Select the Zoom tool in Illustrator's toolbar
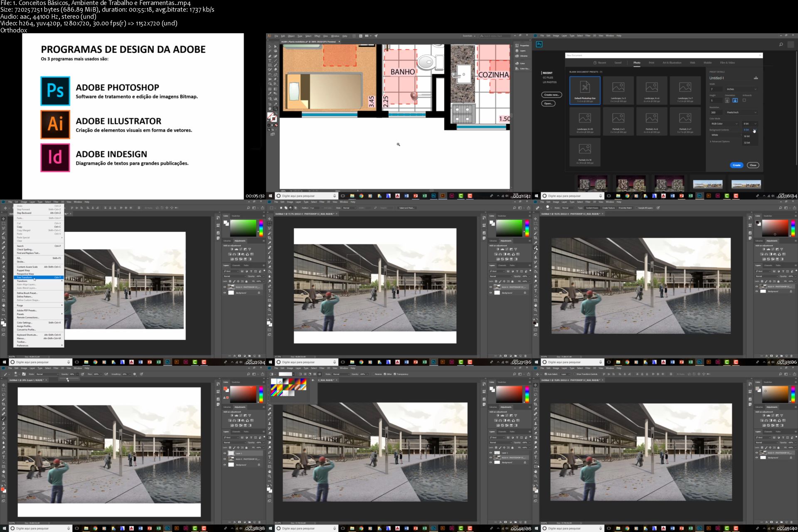 click(275, 109)
